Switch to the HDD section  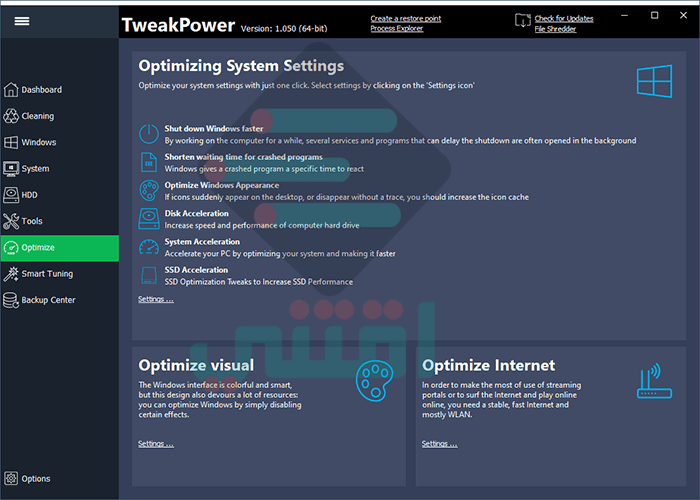[60, 195]
